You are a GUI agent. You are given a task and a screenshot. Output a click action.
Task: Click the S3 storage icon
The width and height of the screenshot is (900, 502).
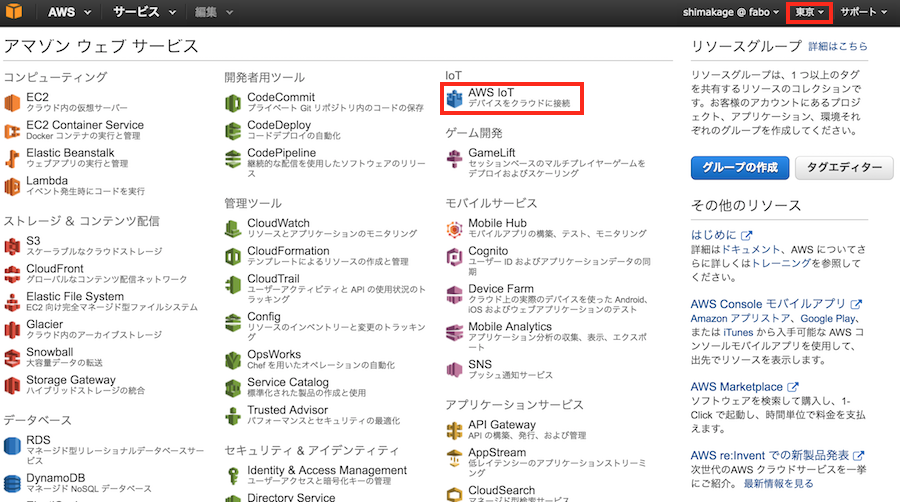pos(12,246)
